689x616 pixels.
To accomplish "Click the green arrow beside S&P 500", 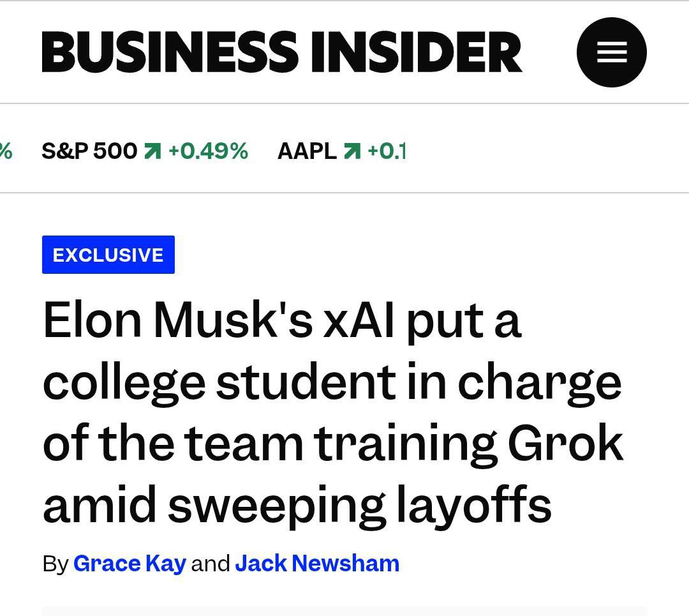I will (152, 151).
